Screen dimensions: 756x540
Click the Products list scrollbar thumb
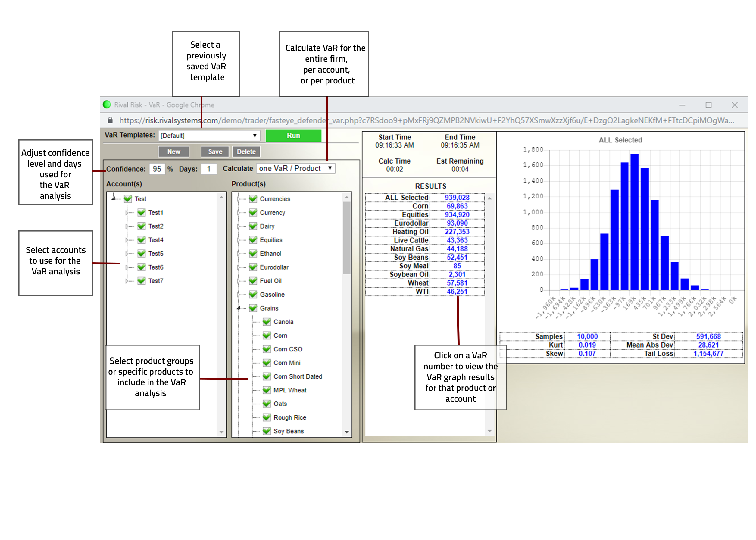[346, 238]
